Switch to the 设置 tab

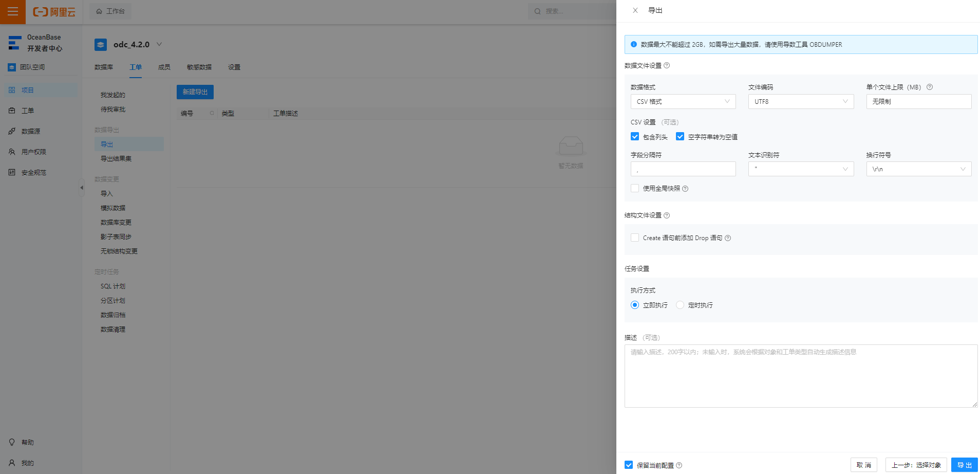pyautogui.click(x=234, y=67)
